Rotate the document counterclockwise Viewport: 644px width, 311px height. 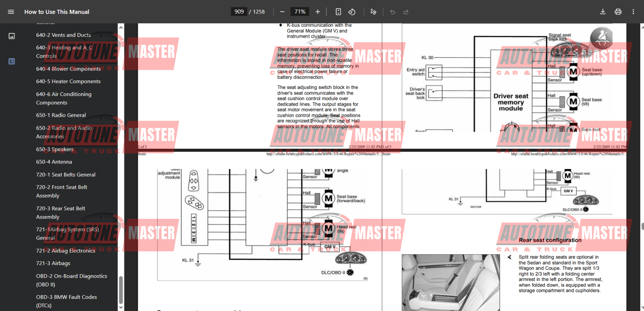tap(352, 12)
